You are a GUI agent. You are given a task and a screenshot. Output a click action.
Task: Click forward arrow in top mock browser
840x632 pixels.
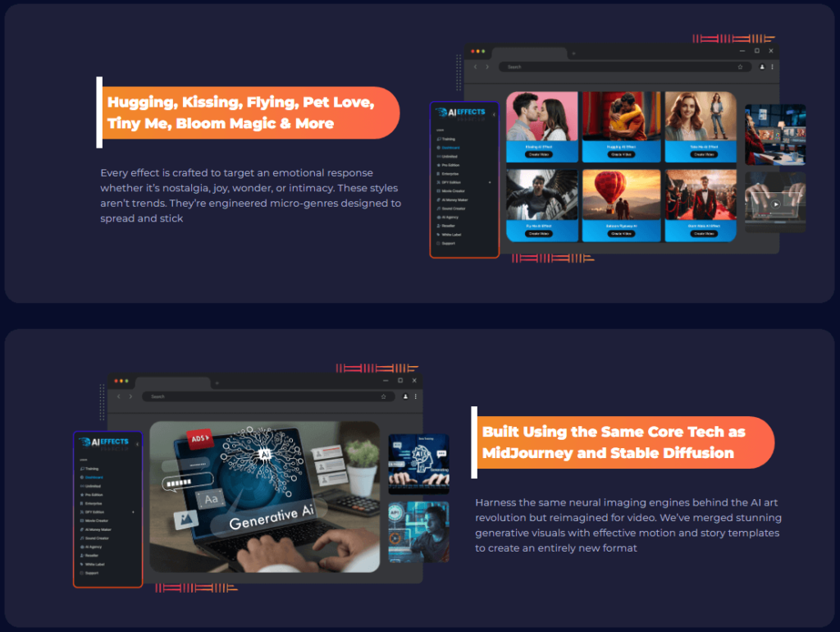487,67
